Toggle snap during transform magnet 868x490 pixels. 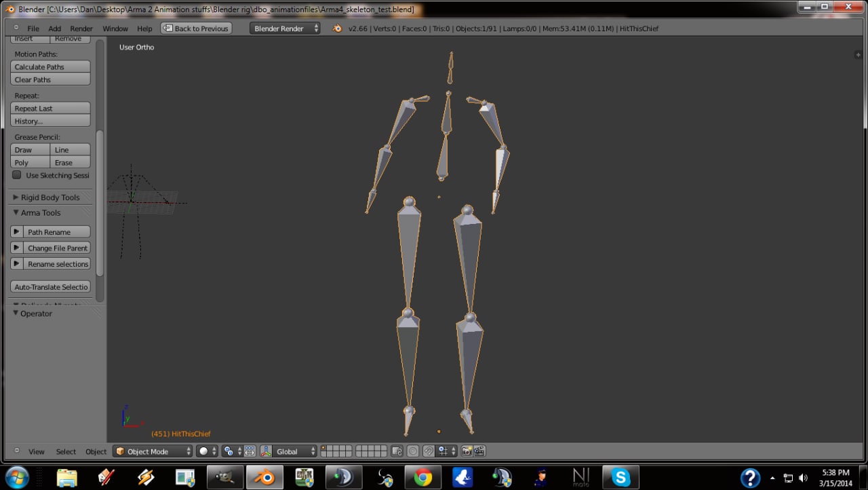429,451
